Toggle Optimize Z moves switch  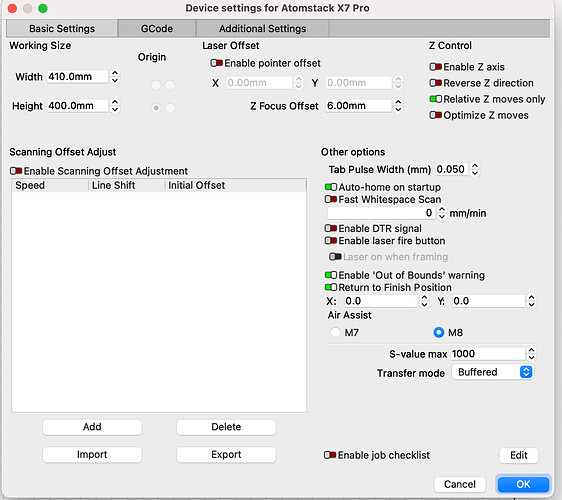click(x=435, y=115)
